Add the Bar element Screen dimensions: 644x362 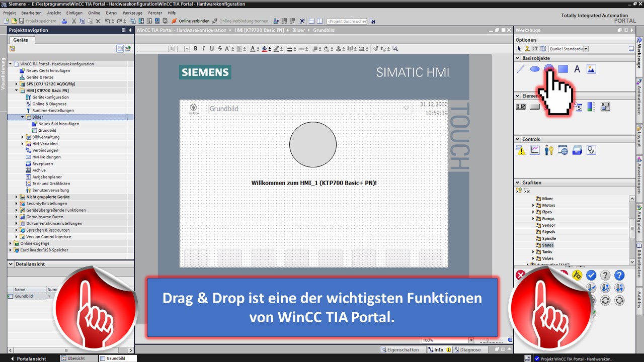point(591,107)
